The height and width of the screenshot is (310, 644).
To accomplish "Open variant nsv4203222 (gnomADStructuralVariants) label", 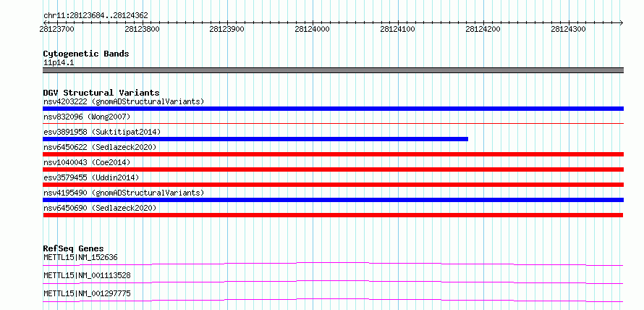I will (x=124, y=101).
